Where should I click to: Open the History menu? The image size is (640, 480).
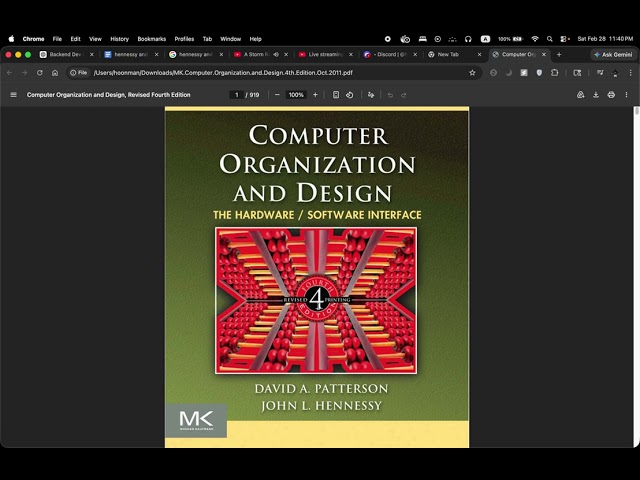click(119, 39)
